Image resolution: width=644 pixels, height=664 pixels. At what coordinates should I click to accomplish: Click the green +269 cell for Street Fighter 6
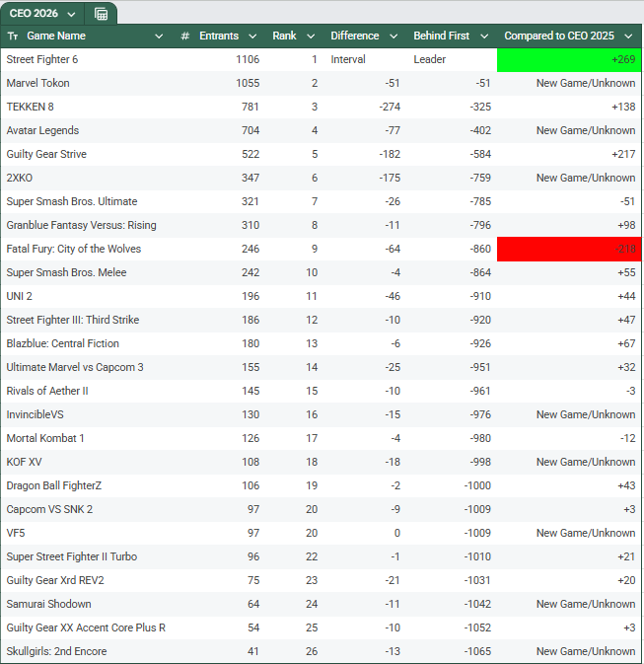569,60
